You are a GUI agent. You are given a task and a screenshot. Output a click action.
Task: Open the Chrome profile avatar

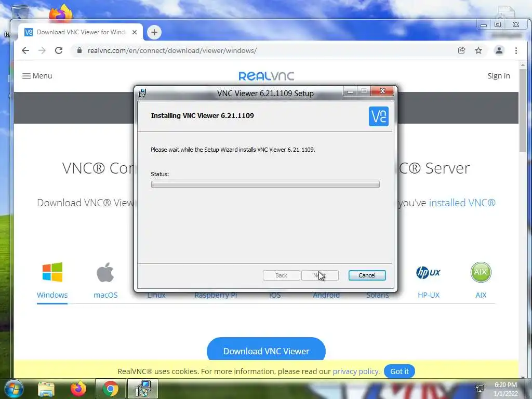tap(499, 50)
